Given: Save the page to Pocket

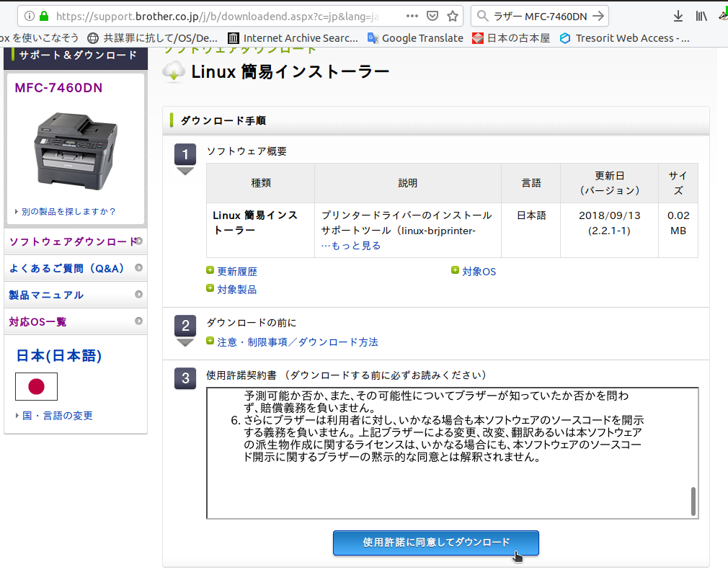Looking at the screenshot, I should 432,17.
